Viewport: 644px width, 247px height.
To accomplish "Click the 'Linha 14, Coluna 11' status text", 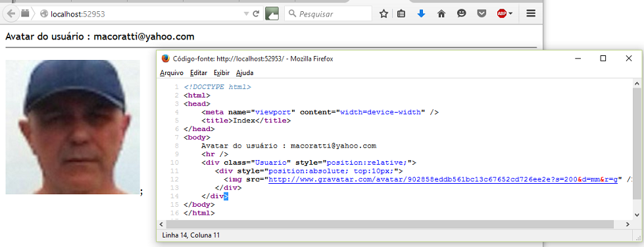I will click(x=191, y=236).
